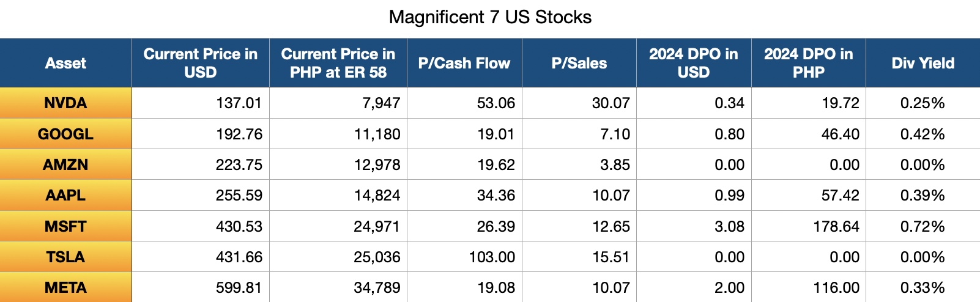Click the AMZN row label
980x302 pixels.
65,165
